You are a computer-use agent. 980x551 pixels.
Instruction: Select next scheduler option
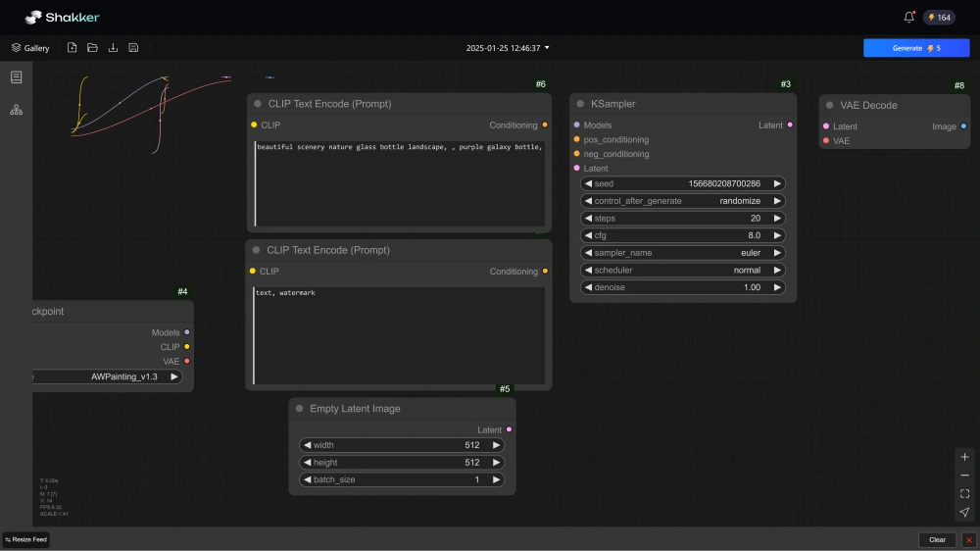[777, 271]
